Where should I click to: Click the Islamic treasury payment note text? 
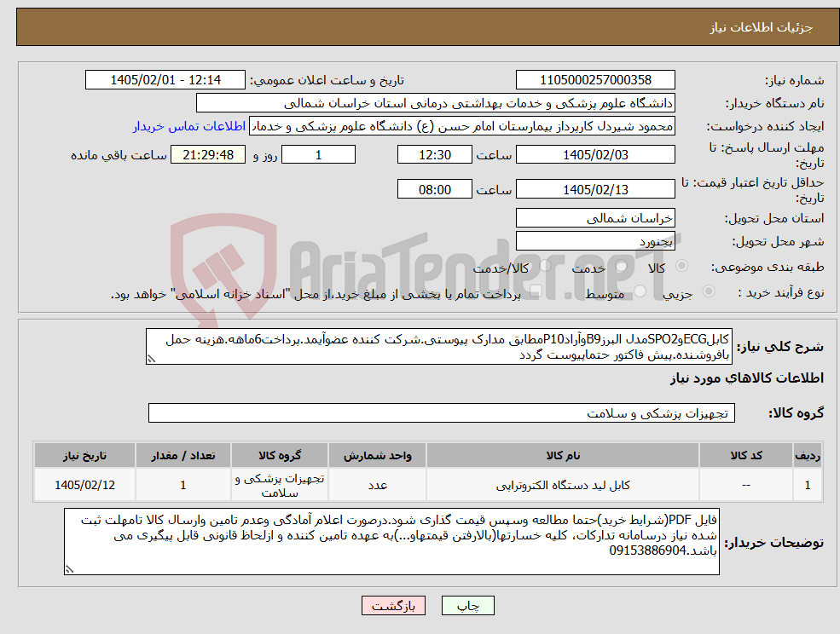coord(316,295)
